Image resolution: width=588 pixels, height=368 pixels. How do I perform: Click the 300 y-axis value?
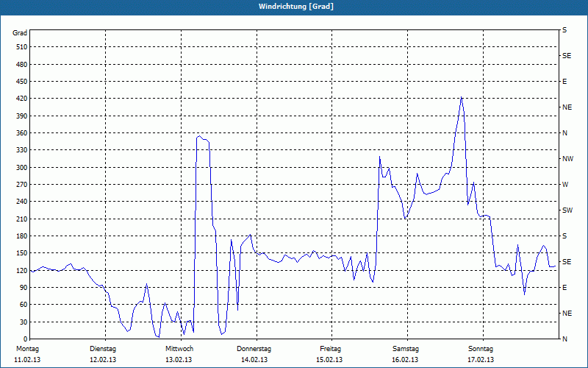tap(22, 168)
